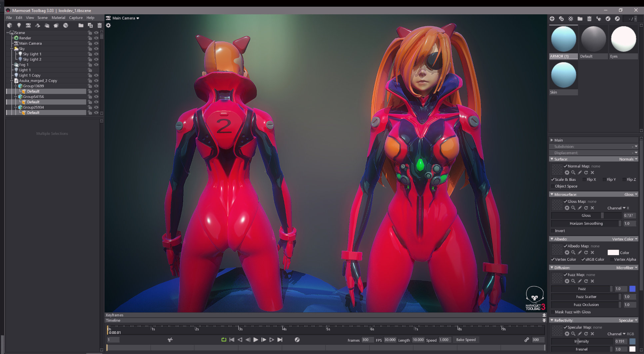The image size is (644, 354).
Task: Collapse Group13699 tree node
Action: pos(16,86)
